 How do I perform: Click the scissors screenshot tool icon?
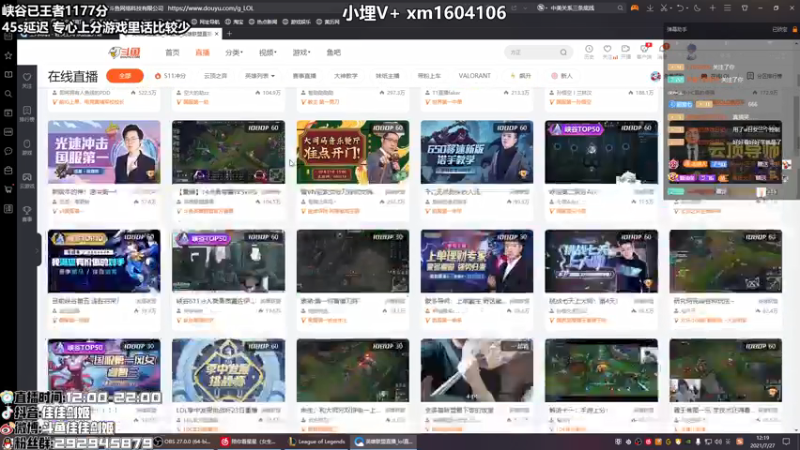(x=663, y=8)
